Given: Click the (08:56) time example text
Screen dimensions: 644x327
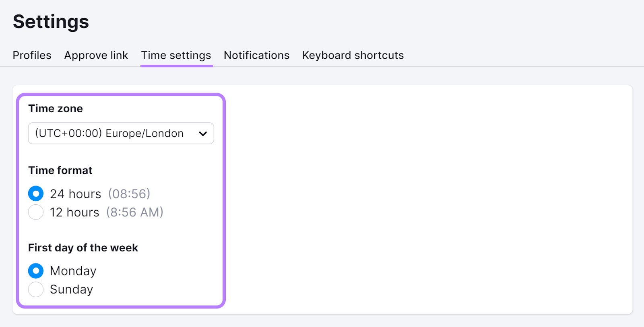Looking at the screenshot, I should click(129, 194).
